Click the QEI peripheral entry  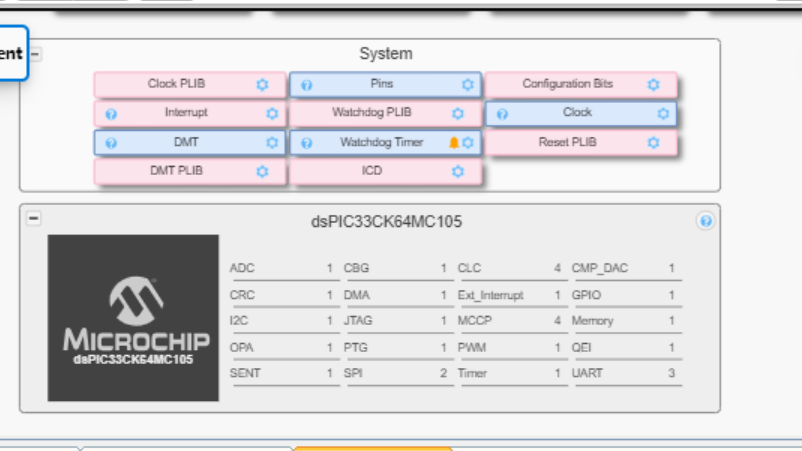coord(625,348)
